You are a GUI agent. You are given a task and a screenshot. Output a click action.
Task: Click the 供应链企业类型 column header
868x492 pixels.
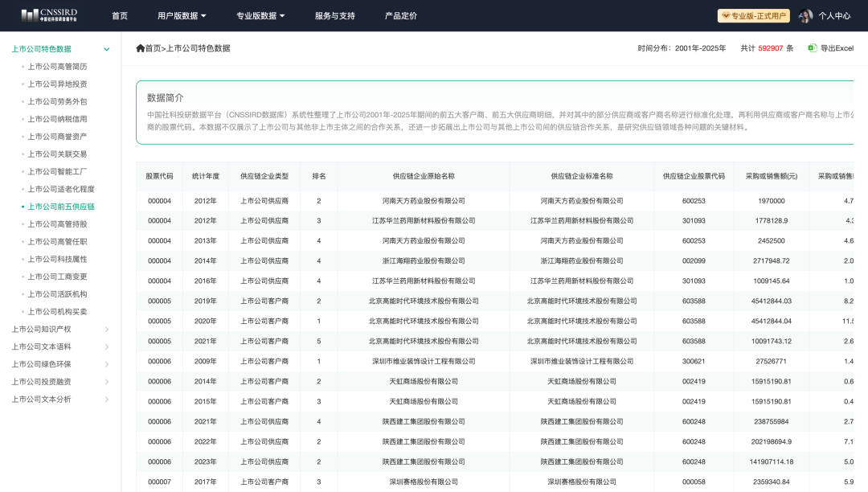coord(264,176)
